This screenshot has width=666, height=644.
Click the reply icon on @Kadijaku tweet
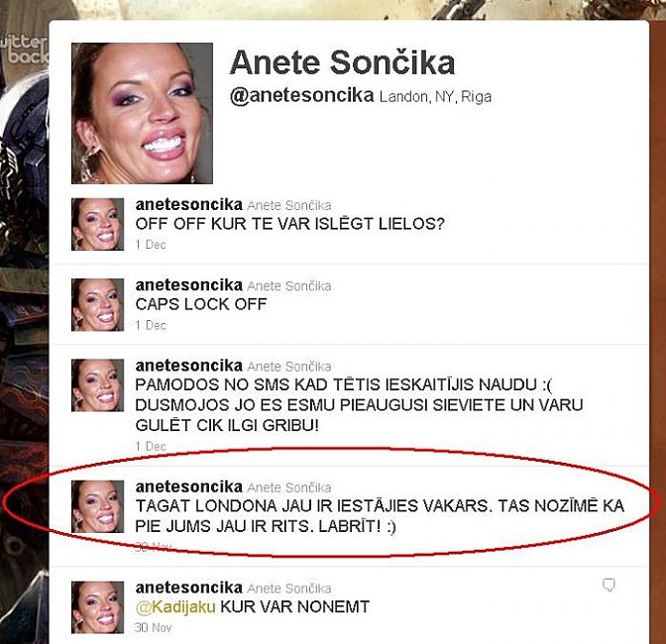(610, 586)
